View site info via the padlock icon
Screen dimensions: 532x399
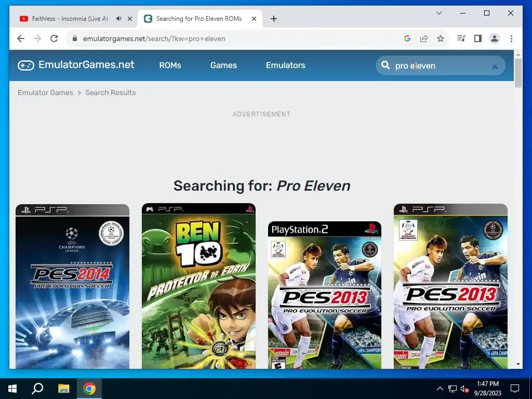75,38
